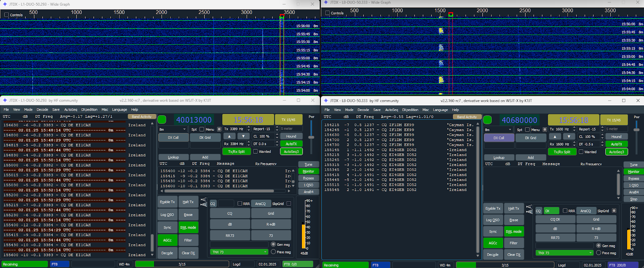Click Hound button in L8-DUO window
Image resolution: width=644 pixels, height=268 pixels.
616,137
